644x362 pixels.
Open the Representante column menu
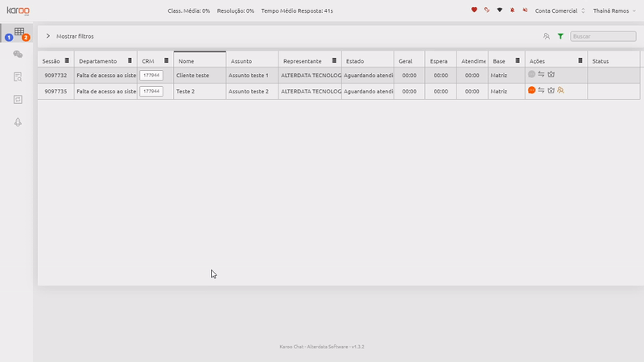point(334,60)
